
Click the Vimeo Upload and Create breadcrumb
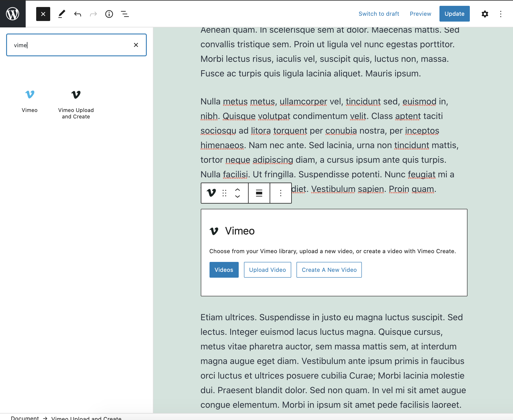[x=86, y=418]
